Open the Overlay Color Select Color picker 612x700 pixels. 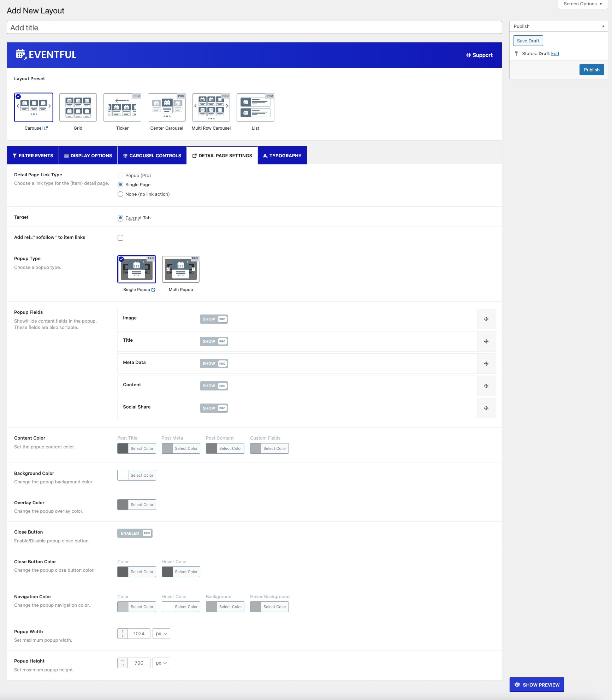(137, 505)
